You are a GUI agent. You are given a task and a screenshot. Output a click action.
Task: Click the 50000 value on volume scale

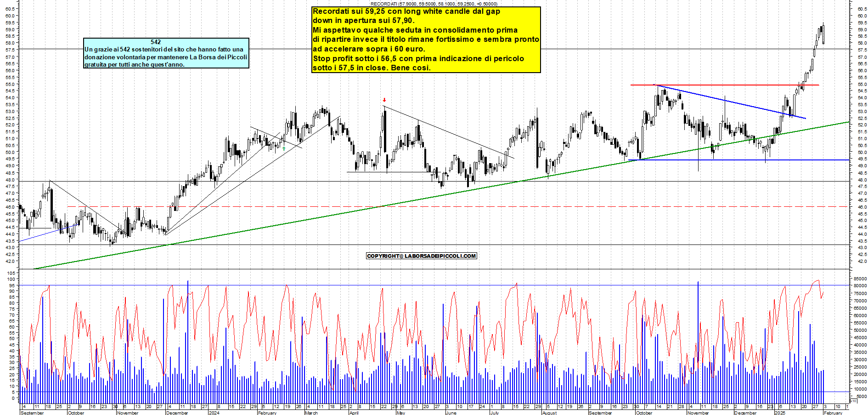point(860,330)
